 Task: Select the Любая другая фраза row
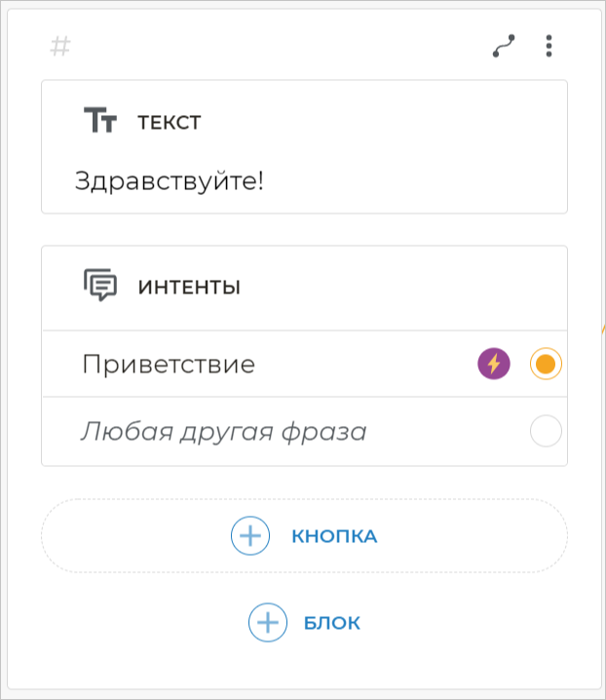coord(224,432)
